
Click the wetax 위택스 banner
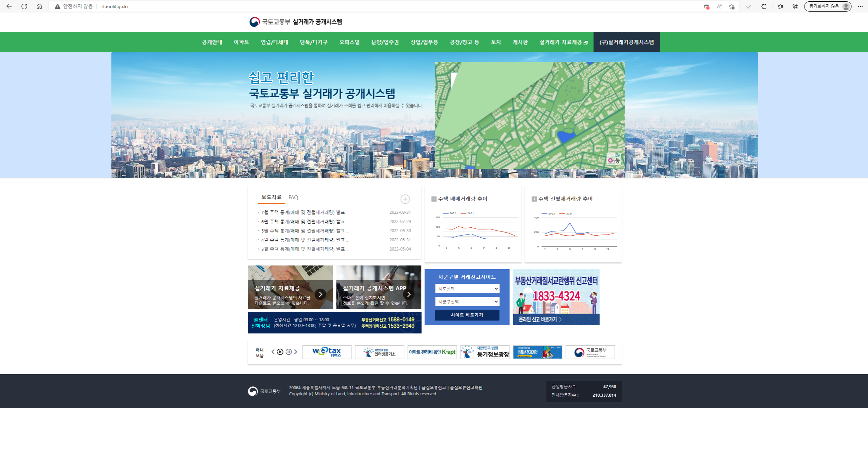click(327, 352)
